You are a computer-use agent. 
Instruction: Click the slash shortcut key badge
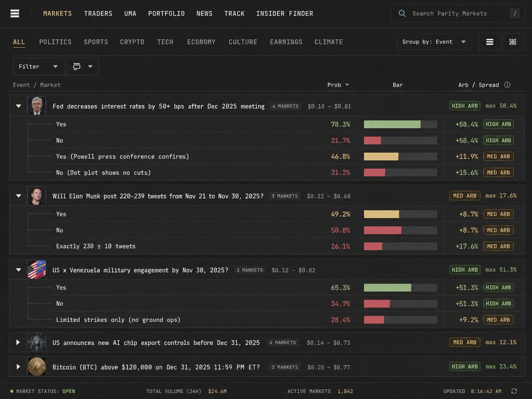coord(515,13)
